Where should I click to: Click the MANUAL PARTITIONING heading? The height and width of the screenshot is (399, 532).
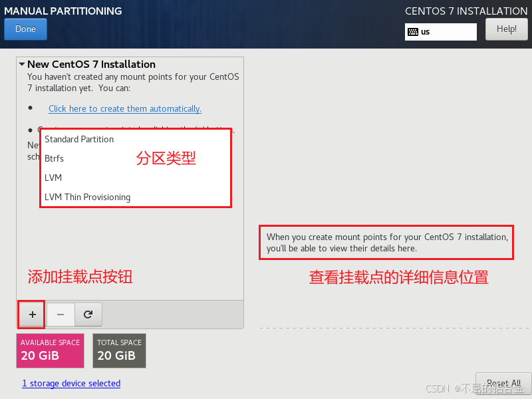63,11
